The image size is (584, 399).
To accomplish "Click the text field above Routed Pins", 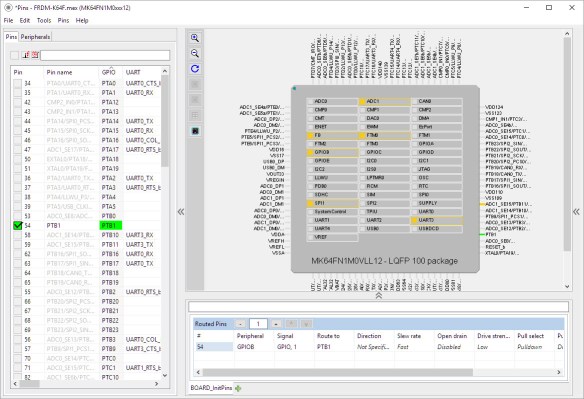I will (378, 307).
